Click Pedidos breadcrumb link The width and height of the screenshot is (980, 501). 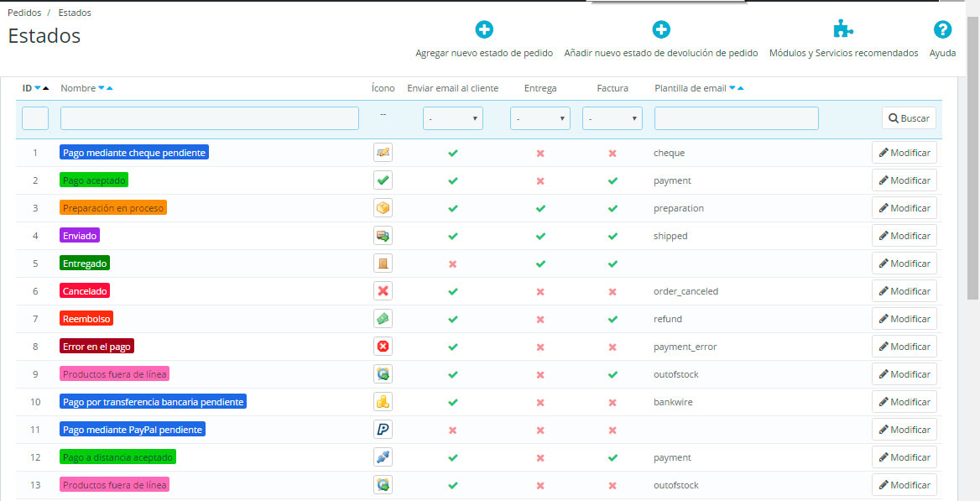tap(24, 13)
